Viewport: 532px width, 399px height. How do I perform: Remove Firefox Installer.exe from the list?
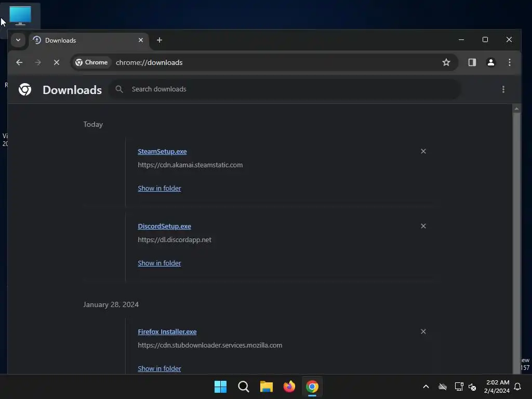click(423, 331)
